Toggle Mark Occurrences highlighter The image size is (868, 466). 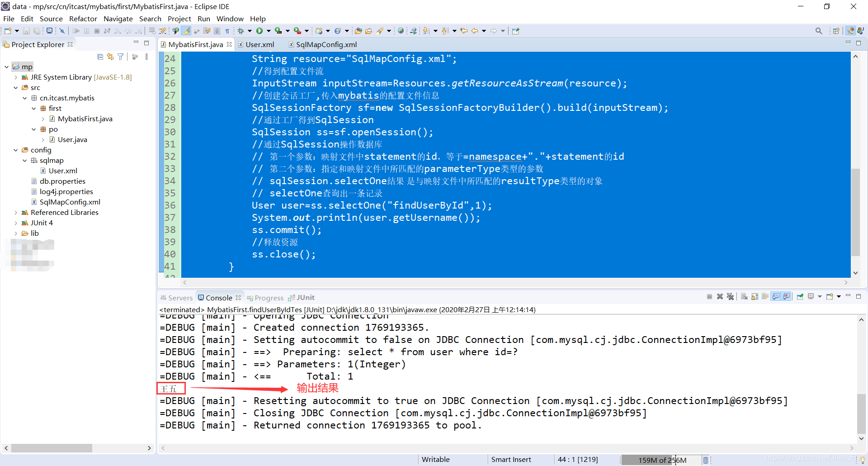(185, 31)
